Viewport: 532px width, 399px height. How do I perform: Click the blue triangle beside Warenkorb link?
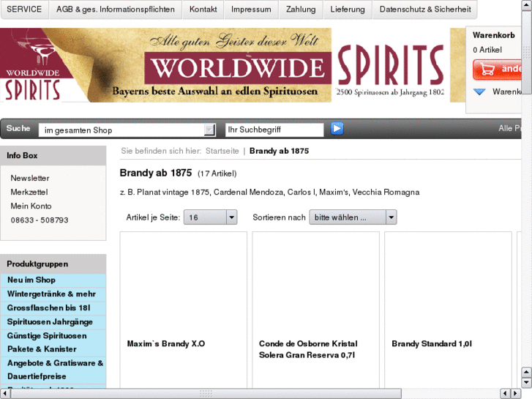[479, 92]
